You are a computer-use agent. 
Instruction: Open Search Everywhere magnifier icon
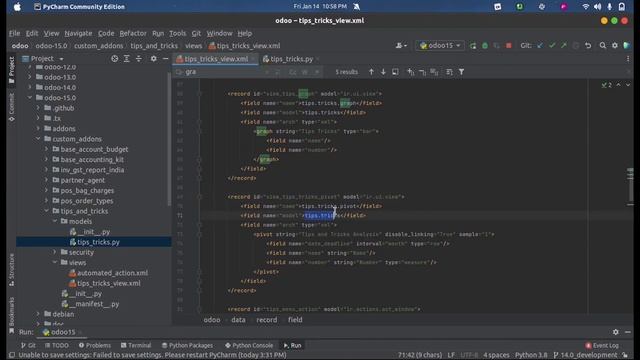[x=602, y=46]
